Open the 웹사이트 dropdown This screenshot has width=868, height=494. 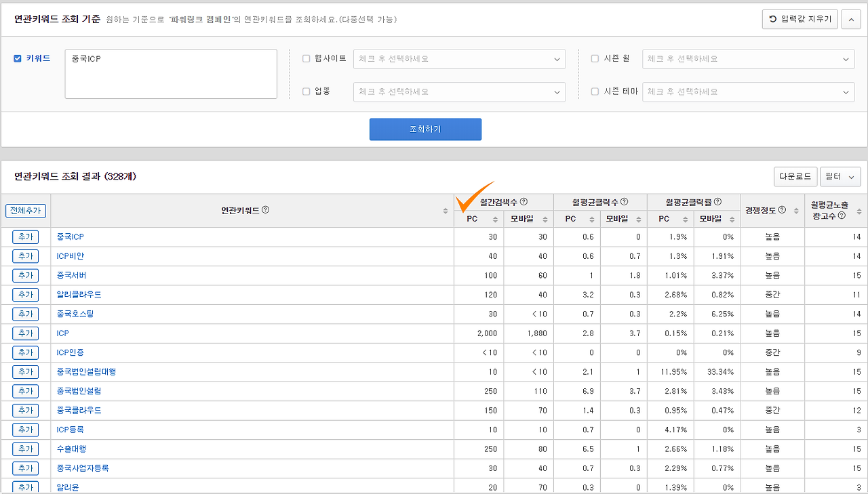click(x=459, y=59)
